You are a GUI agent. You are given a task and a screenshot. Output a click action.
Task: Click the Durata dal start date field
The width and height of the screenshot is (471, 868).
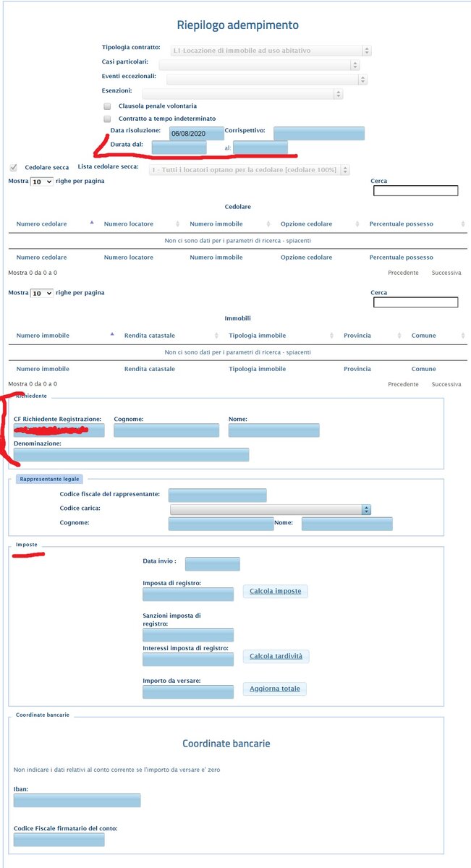coord(179,148)
